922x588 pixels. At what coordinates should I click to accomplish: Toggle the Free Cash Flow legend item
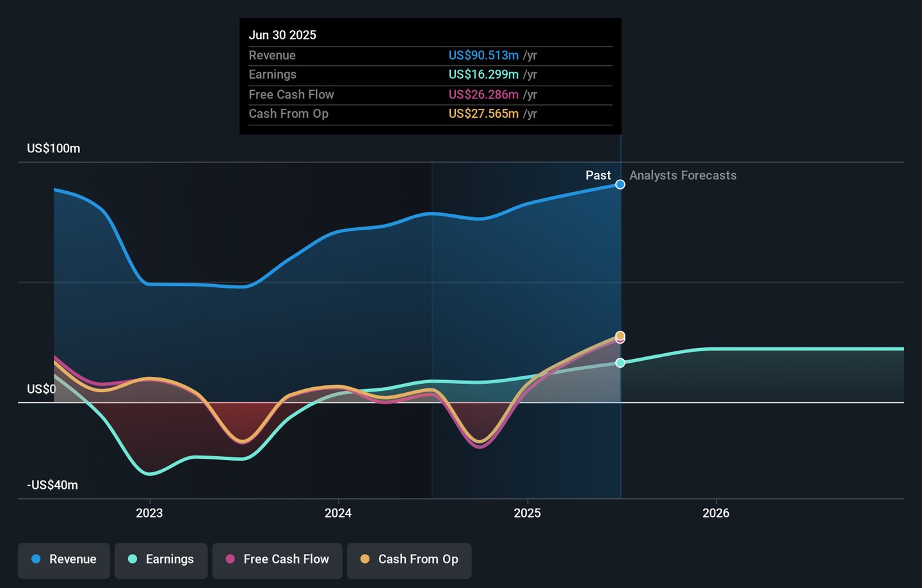pos(277,559)
